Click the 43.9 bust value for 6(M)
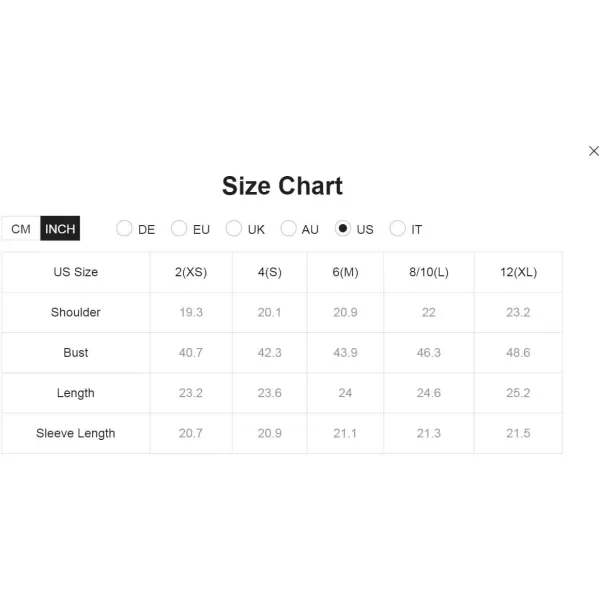The image size is (600, 600). 345,352
